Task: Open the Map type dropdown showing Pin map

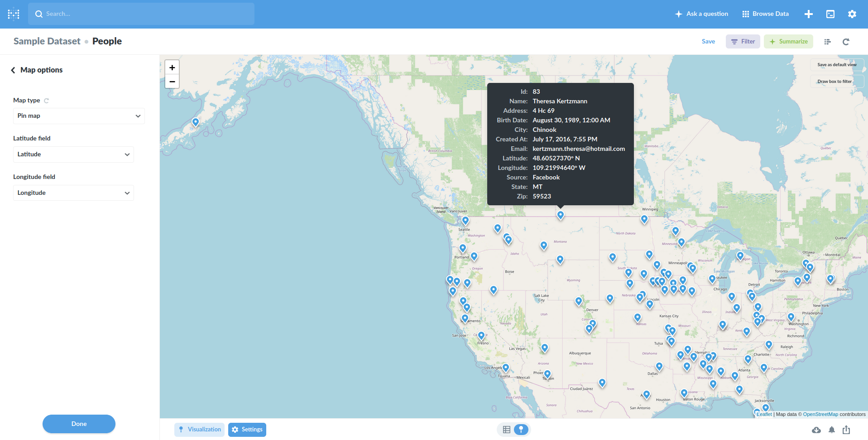Action: (x=78, y=116)
